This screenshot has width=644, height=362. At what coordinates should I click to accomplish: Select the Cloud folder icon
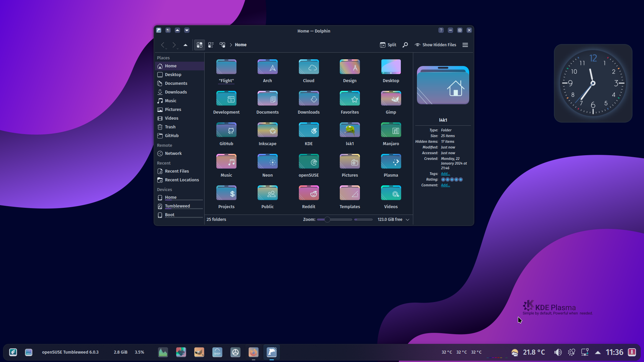pos(309,67)
